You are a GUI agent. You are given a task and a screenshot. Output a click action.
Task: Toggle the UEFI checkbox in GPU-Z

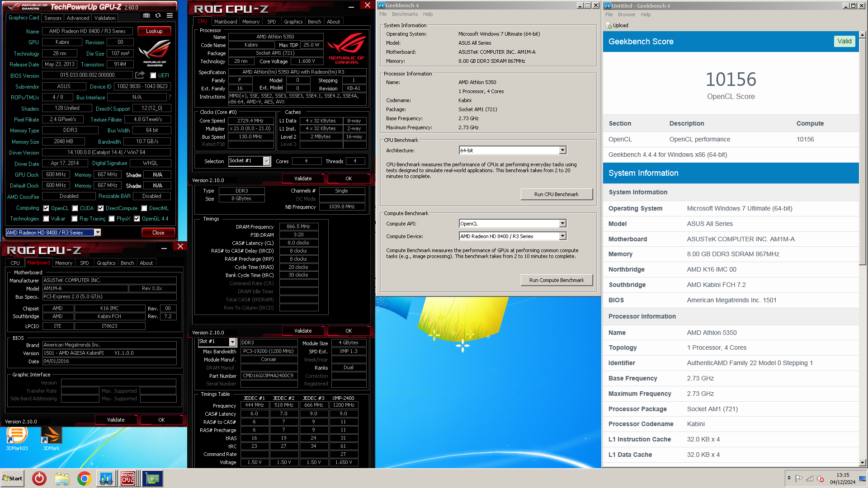coord(153,75)
